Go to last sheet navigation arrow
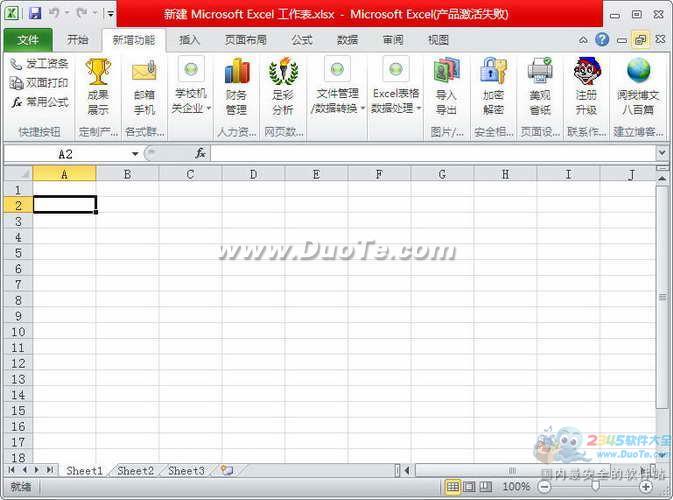The height and width of the screenshot is (500, 673). pos(50,470)
